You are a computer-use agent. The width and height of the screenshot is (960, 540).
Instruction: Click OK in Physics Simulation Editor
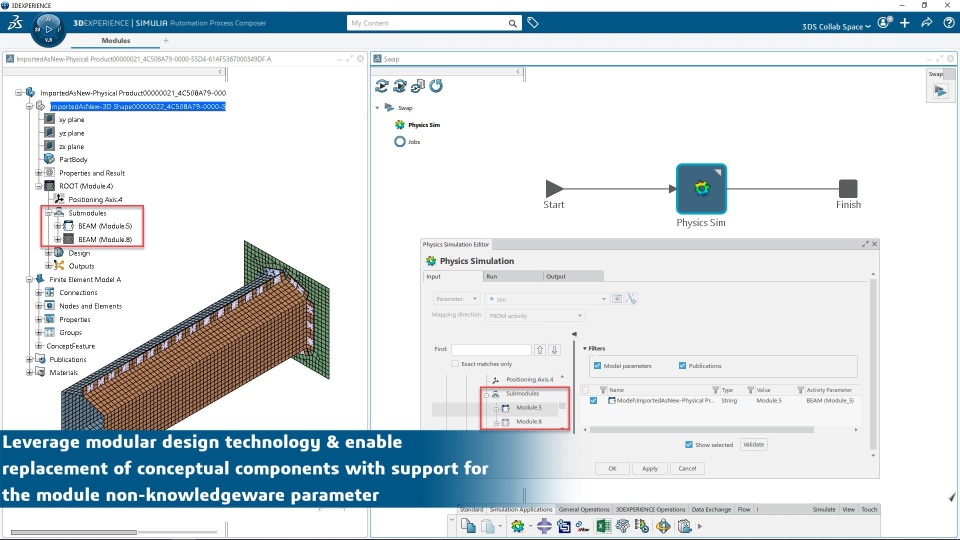[612, 468]
